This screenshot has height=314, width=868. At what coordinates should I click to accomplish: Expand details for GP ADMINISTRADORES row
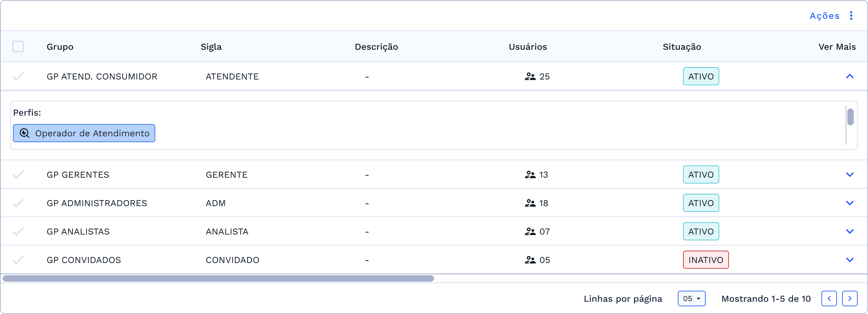[850, 203]
